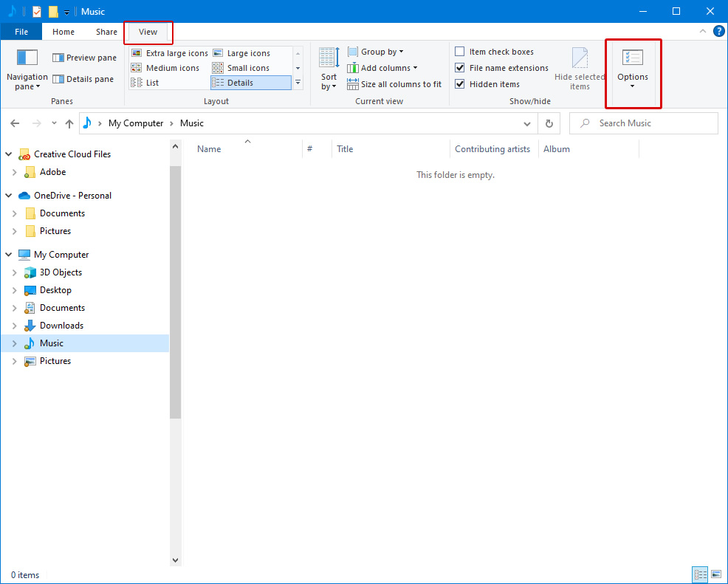This screenshot has height=584, width=728.
Task: Open OneDrive Pictures folder in sidebar
Action: 55,231
